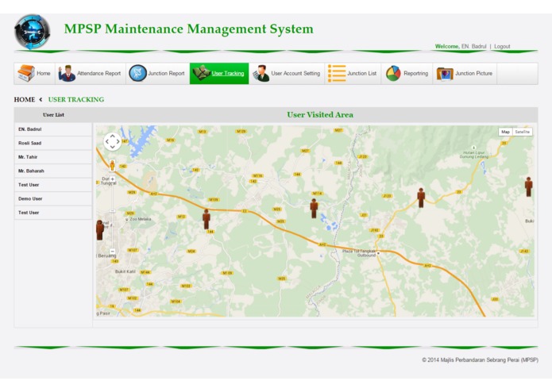
Task: Click the Plaza Tol Tangkak map label
Action: pos(359,253)
